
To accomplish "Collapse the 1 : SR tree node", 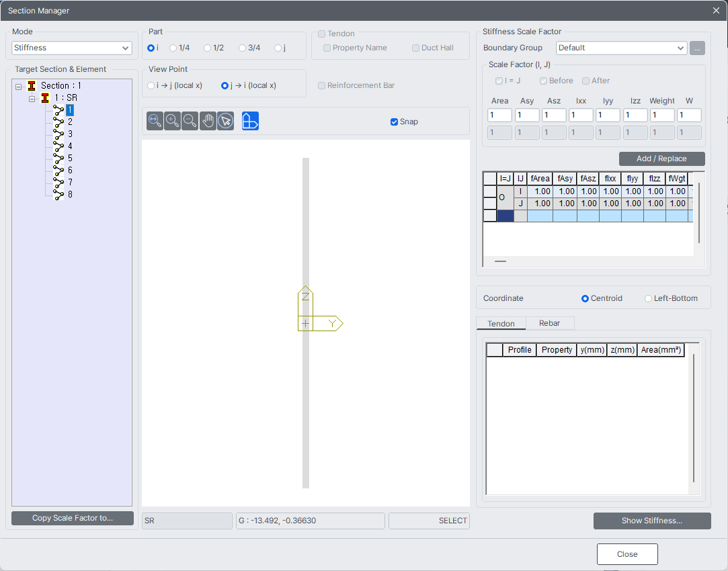I will 32,99.
